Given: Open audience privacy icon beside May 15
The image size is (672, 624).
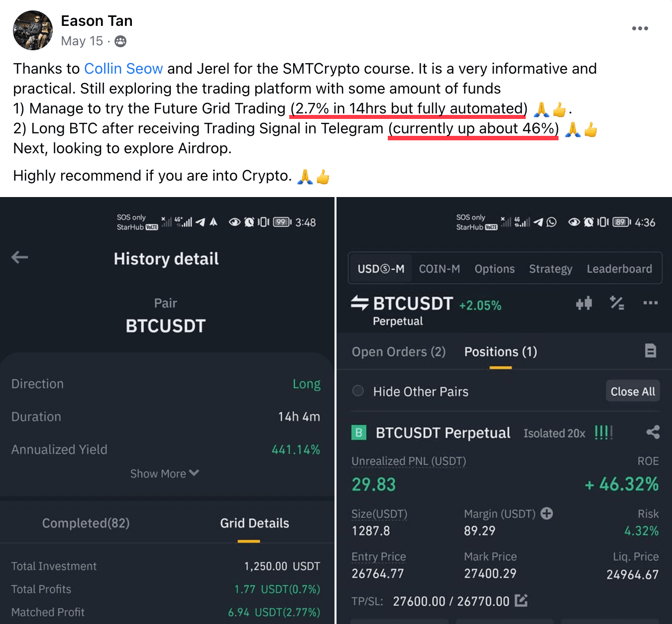Looking at the screenshot, I should 120,41.
